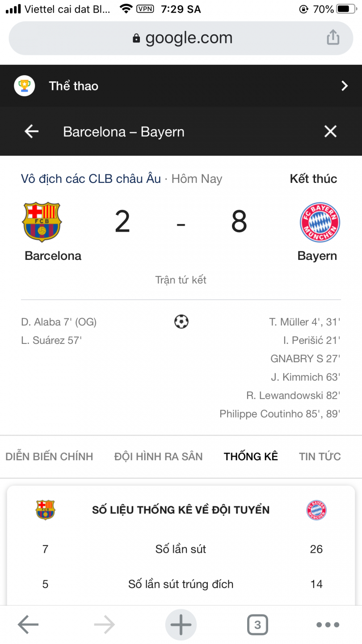Open a new tab with the plus button
The width and height of the screenshot is (362, 644).
tap(181, 625)
